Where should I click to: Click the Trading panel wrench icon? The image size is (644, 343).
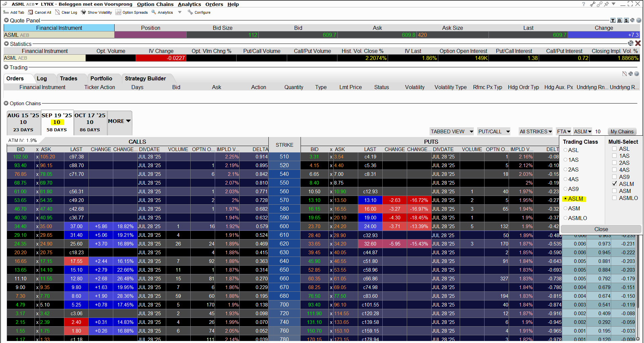coord(631,74)
